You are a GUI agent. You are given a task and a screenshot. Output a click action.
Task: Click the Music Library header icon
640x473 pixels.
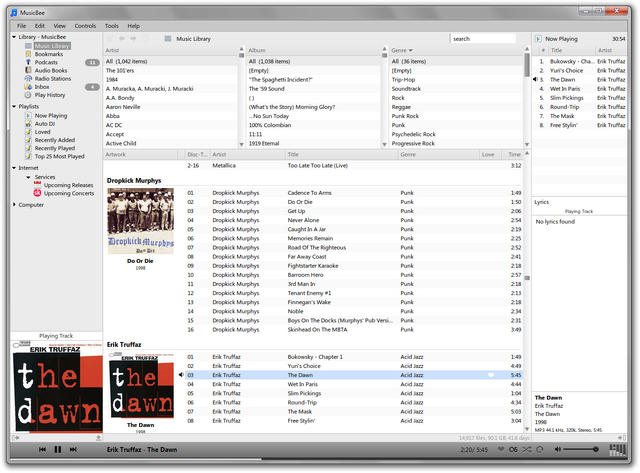168,39
